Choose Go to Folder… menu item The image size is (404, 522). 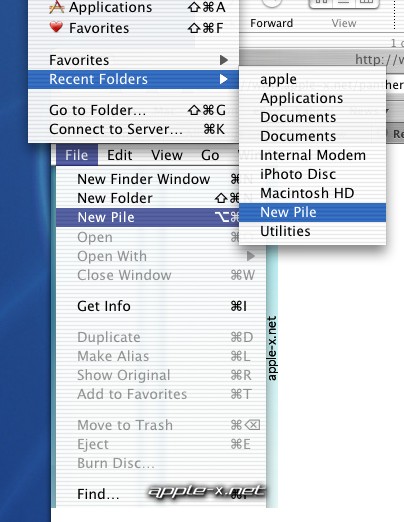[133, 110]
